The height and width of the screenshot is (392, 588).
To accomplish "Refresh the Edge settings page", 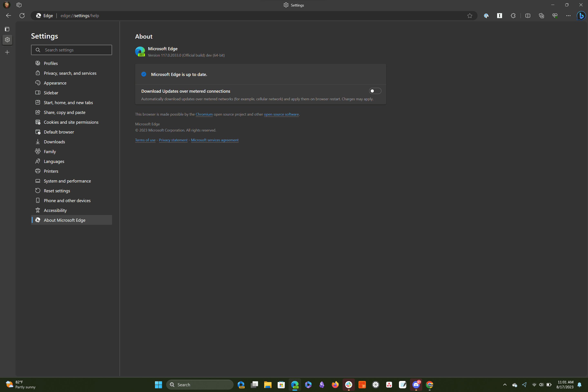I will pyautogui.click(x=22, y=16).
